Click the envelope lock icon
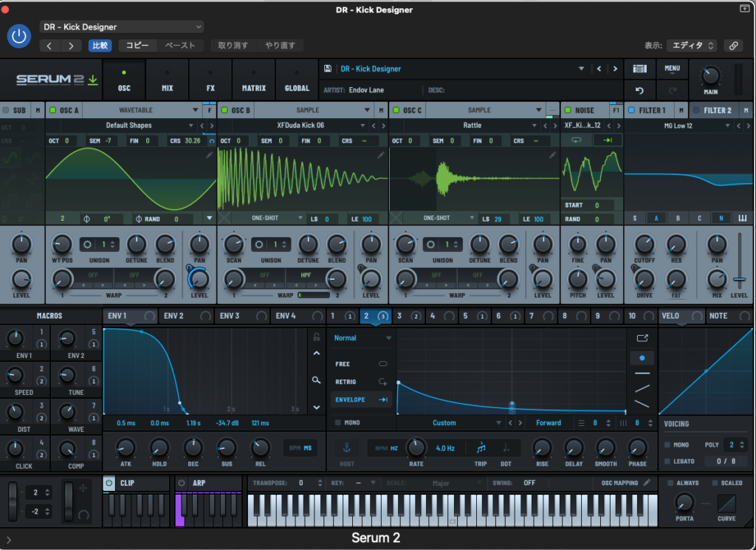The image size is (756, 550). (x=316, y=337)
